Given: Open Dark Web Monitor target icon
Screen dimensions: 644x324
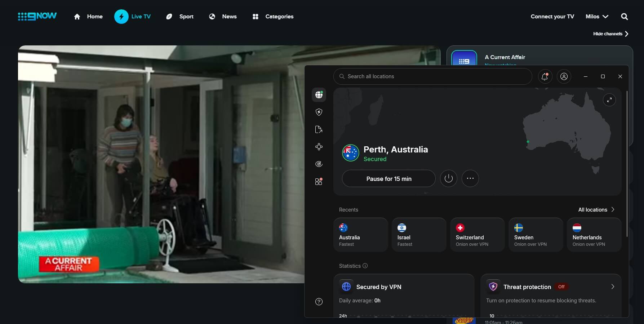Looking at the screenshot, I should [319, 164].
